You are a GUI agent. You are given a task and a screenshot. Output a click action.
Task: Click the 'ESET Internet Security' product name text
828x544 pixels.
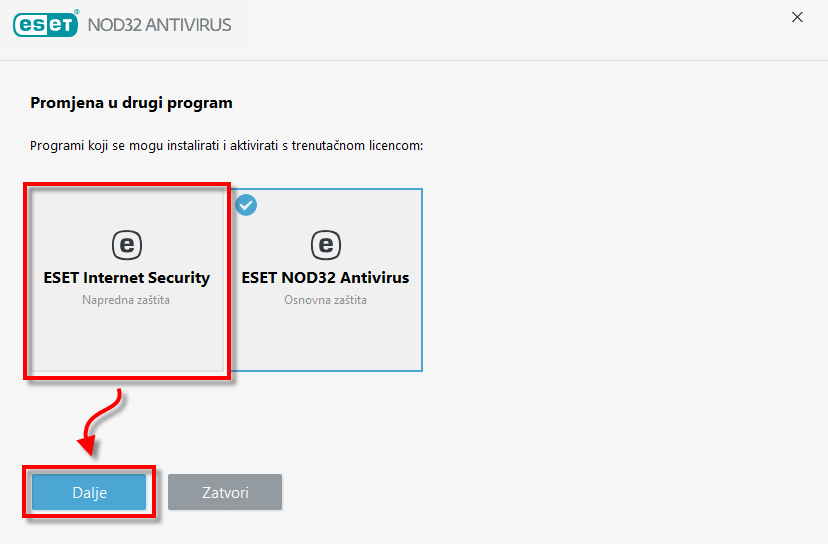tap(127, 277)
